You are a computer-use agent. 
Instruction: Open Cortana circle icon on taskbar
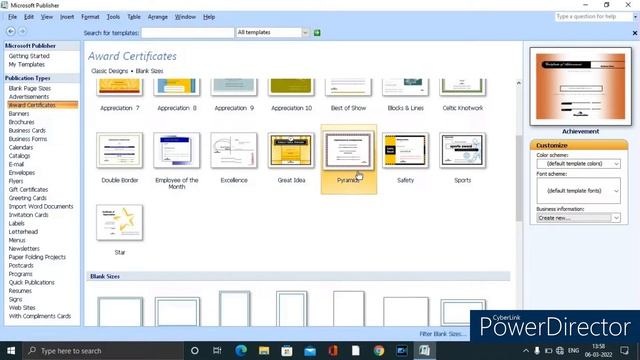click(x=195, y=351)
